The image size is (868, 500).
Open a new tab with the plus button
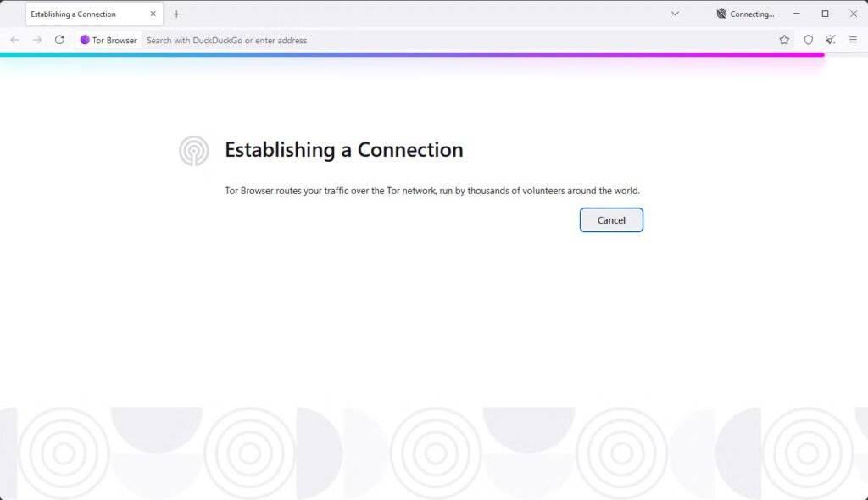[x=175, y=14]
